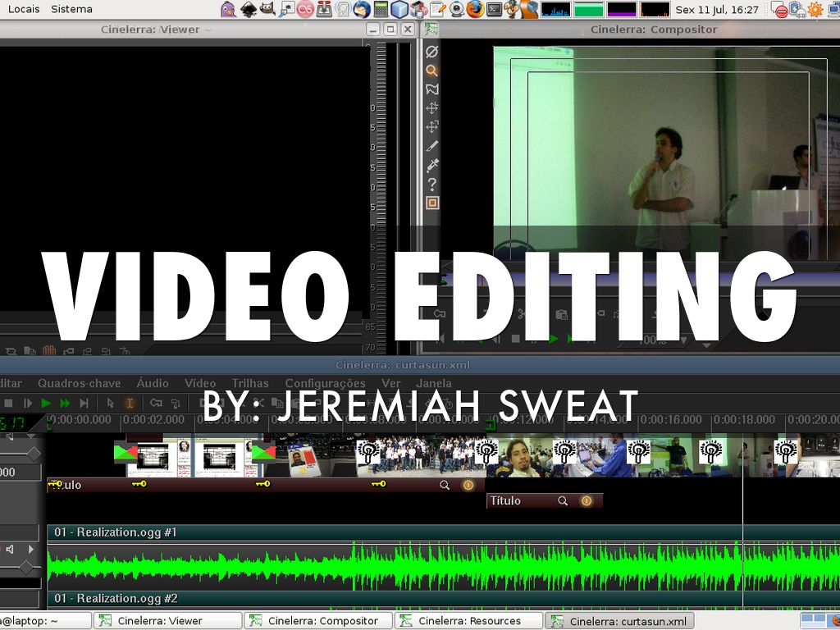Select the zoom magnifier tool in Compositor
Screen dimensions: 840x630
point(431,71)
